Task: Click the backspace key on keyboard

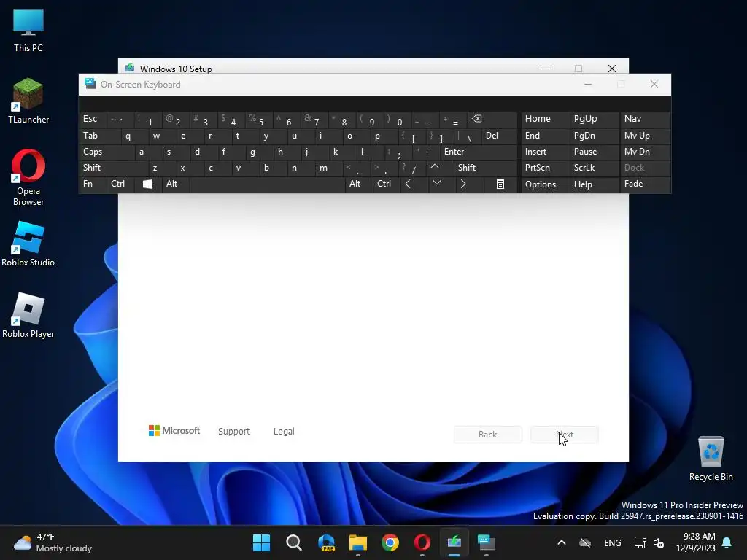Action: pyautogui.click(x=494, y=119)
